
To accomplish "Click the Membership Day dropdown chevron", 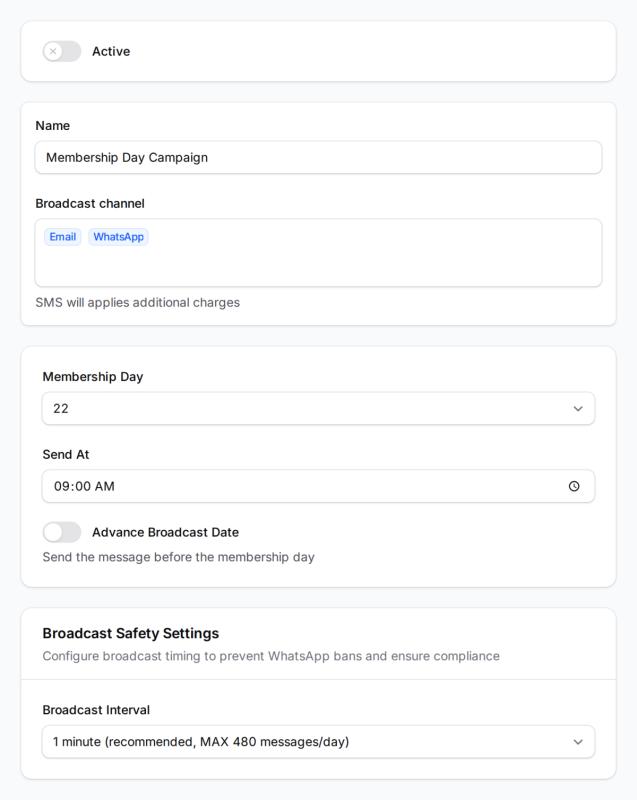I will (577, 407).
